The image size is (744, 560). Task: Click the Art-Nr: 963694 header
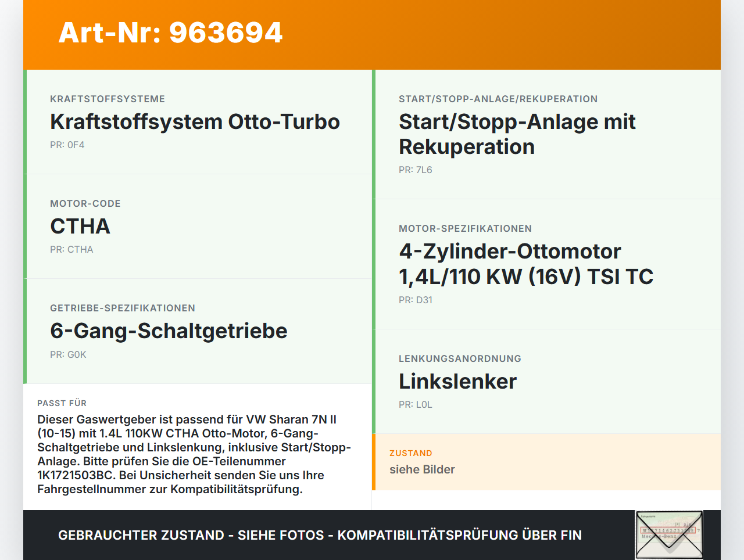[170, 33]
